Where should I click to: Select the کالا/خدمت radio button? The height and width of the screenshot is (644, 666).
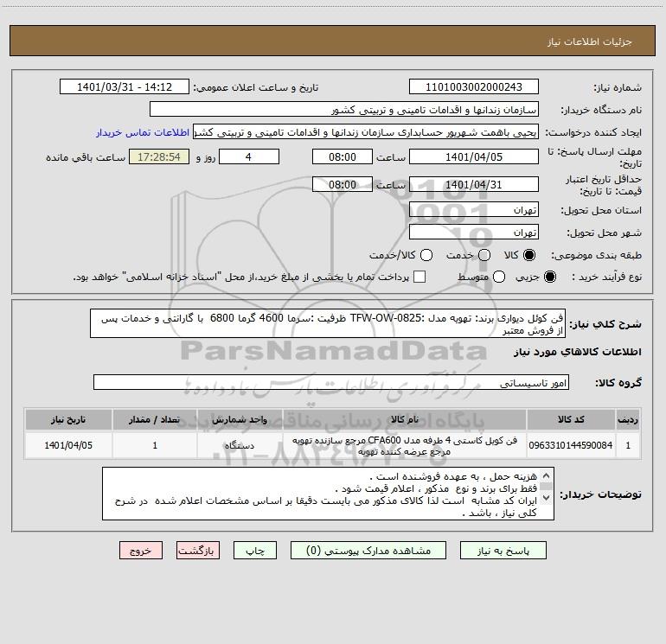click(x=426, y=255)
